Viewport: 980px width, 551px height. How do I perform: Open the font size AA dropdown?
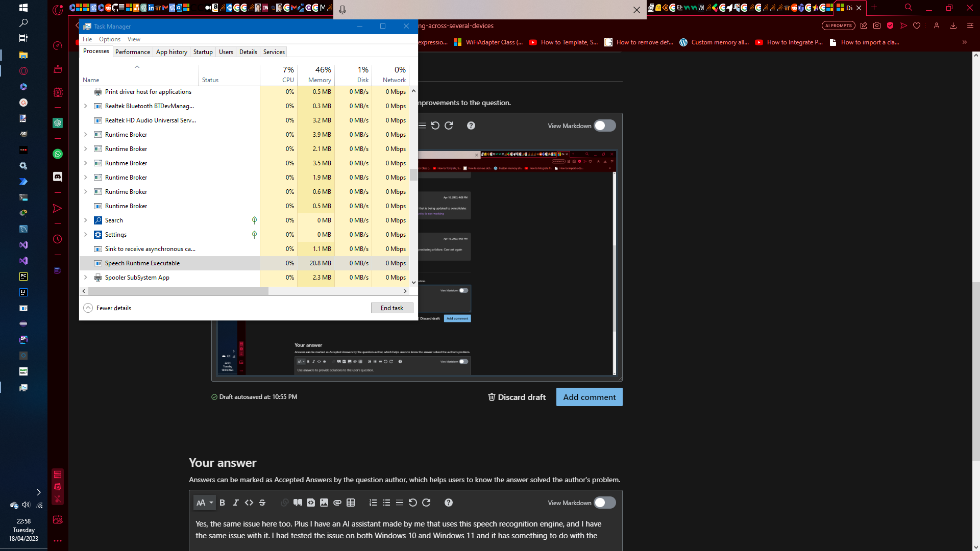[x=204, y=503]
